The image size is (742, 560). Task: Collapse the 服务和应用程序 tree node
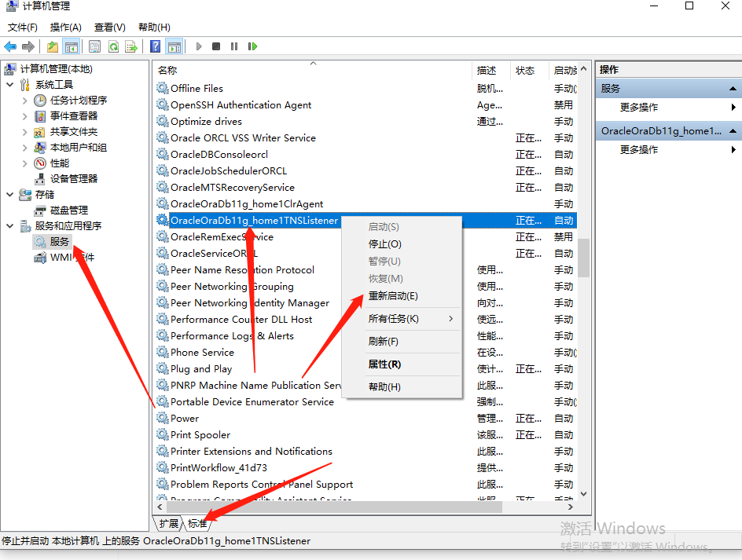point(10,226)
